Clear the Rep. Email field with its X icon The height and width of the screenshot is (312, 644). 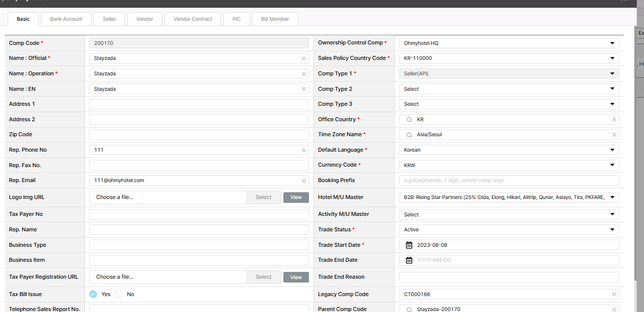(x=304, y=181)
